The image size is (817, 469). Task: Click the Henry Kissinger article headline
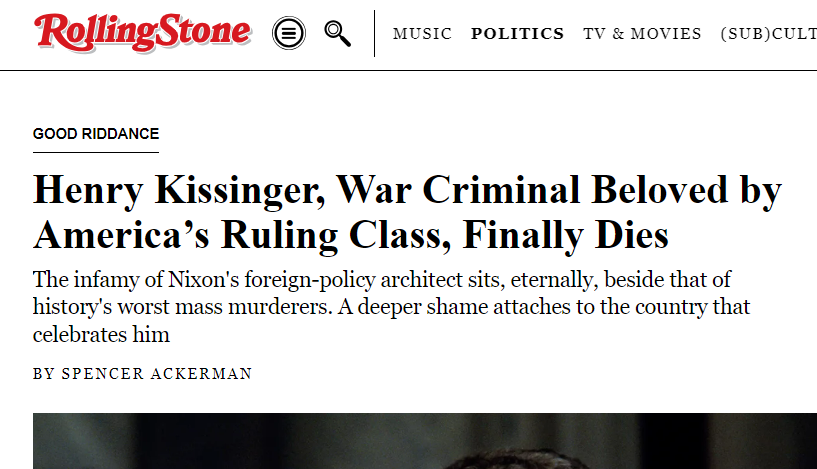[407, 213]
